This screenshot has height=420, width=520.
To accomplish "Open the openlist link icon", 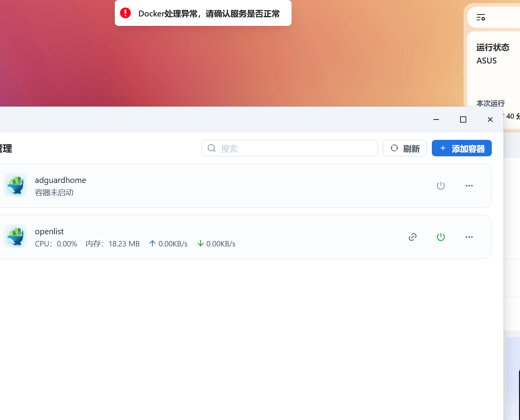I will pos(413,237).
